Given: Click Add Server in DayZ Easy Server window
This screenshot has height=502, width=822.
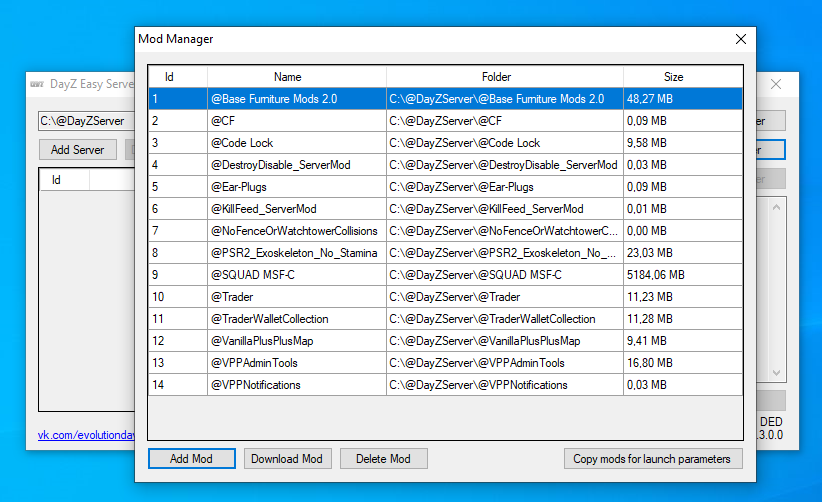Looking at the screenshot, I should [78, 150].
